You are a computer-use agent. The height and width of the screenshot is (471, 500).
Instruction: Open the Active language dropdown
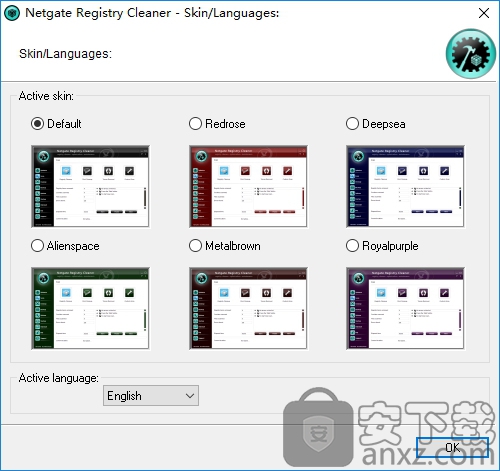pyautogui.click(x=151, y=396)
